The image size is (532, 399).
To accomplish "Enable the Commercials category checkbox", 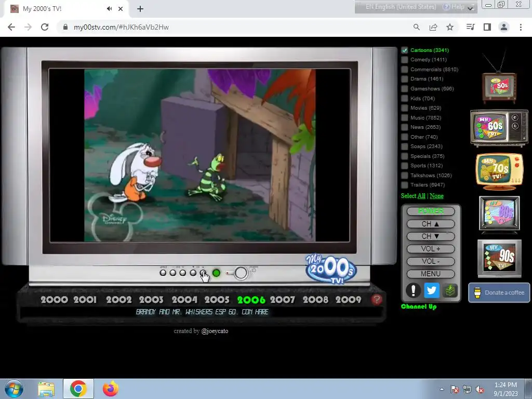I will pyautogui.click(x=404, y=70).
